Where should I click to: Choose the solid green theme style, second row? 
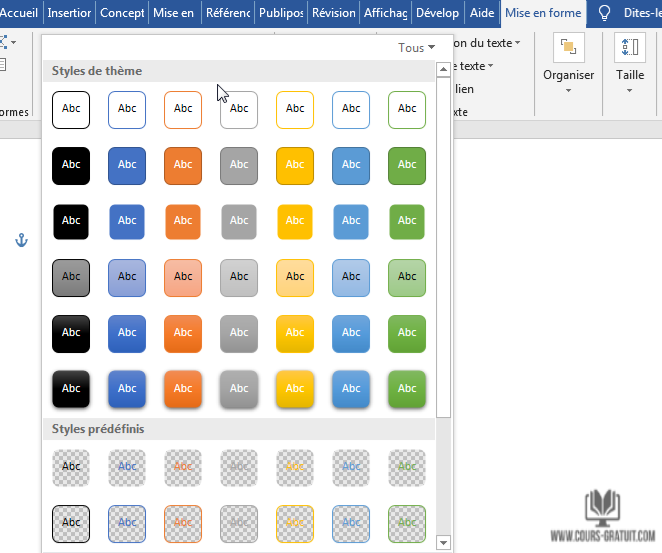click(x=407, y=165)
